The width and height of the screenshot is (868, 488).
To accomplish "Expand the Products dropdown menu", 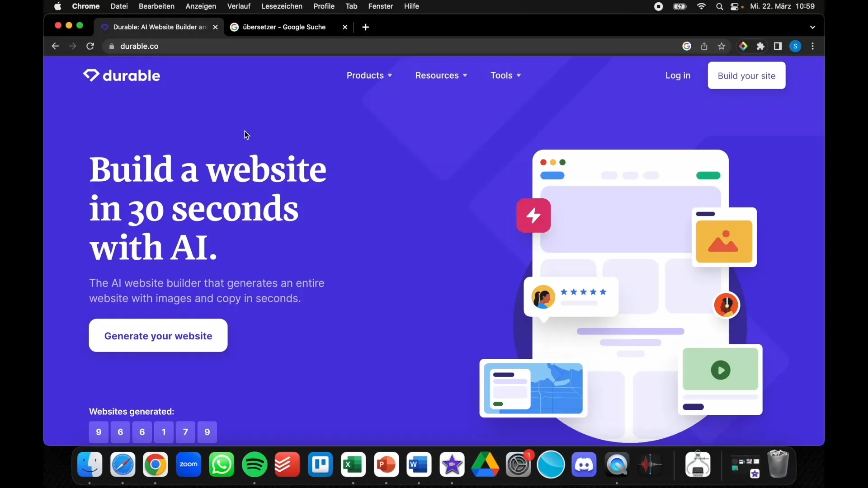I will [369, 75].
